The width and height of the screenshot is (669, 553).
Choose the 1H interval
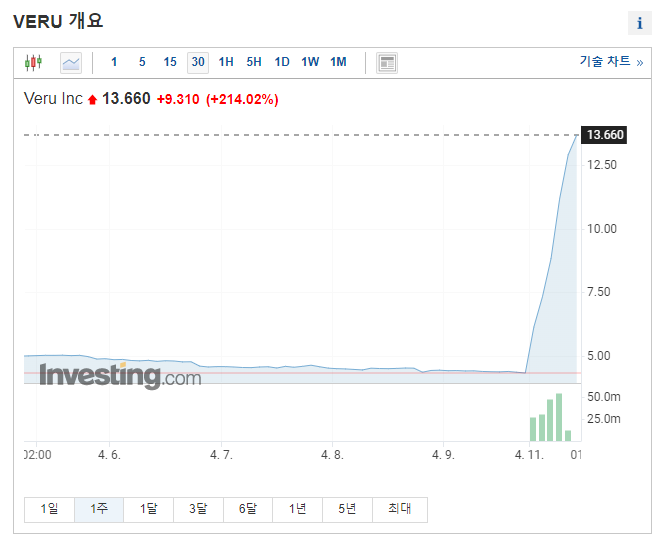[x=226, y=62]
